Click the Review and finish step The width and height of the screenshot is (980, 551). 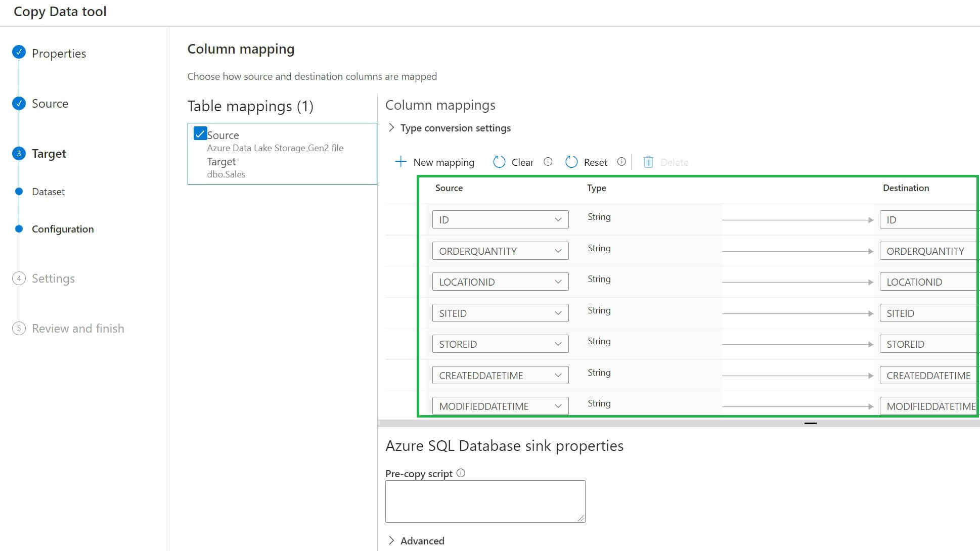pos(78,329)
